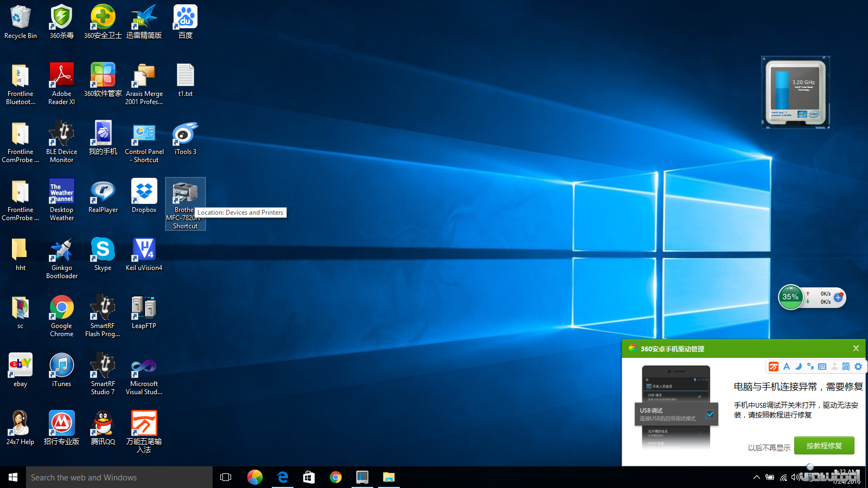868x488 pixels.
Task: Select the t1.txt file icon
Action: click(x=186, y=80)
